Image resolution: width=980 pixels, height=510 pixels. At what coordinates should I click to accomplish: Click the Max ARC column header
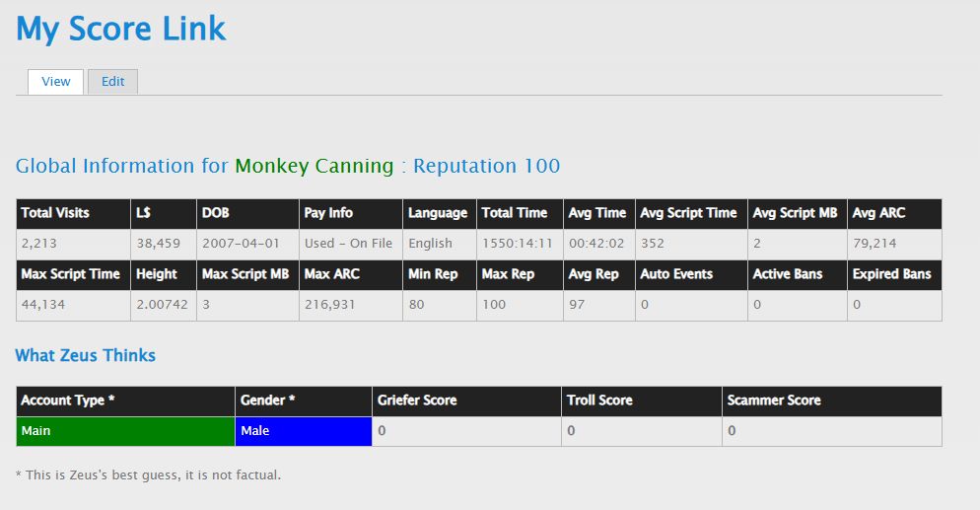click(x=351, y=275)
